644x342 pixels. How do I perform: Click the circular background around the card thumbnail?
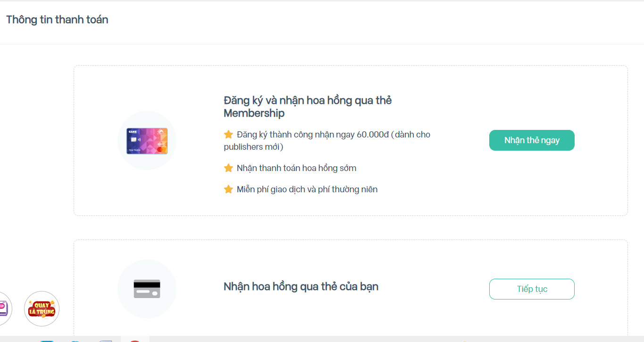point(147,139)
